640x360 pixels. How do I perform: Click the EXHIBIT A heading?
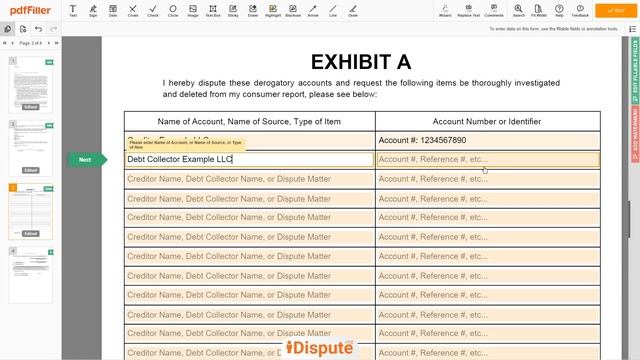(x=361, y=62)
